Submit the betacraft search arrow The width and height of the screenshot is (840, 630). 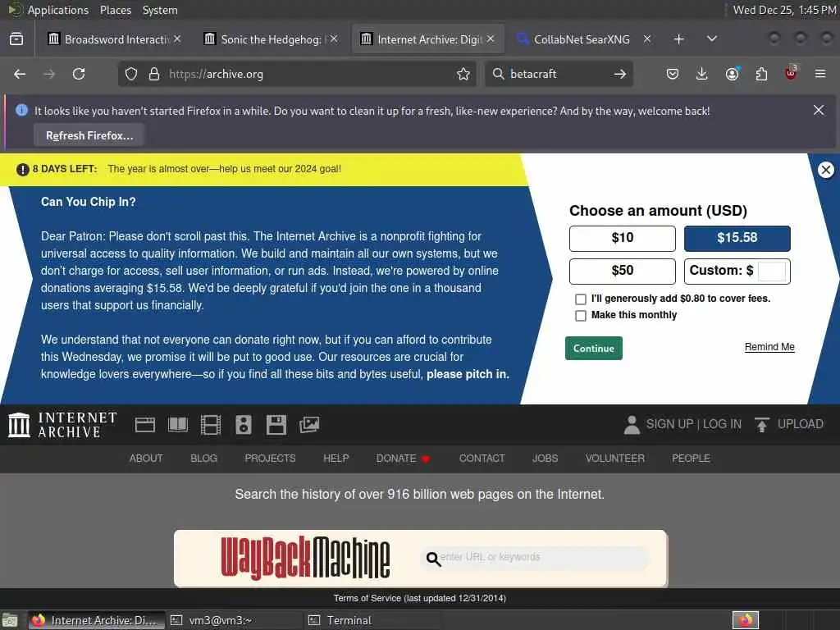(620, 74)
